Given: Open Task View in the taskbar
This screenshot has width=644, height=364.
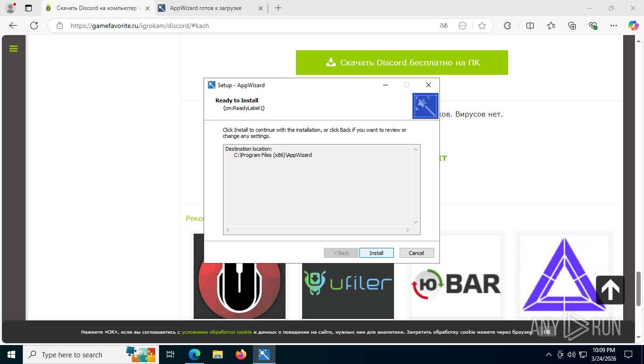Looking at the screenshot, I should 170,355.
